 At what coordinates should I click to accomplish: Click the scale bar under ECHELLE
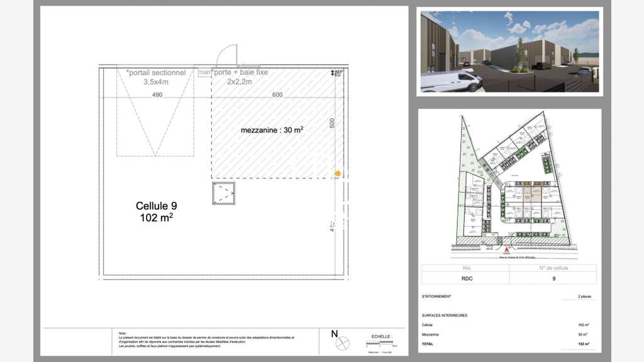pos(380,343)
